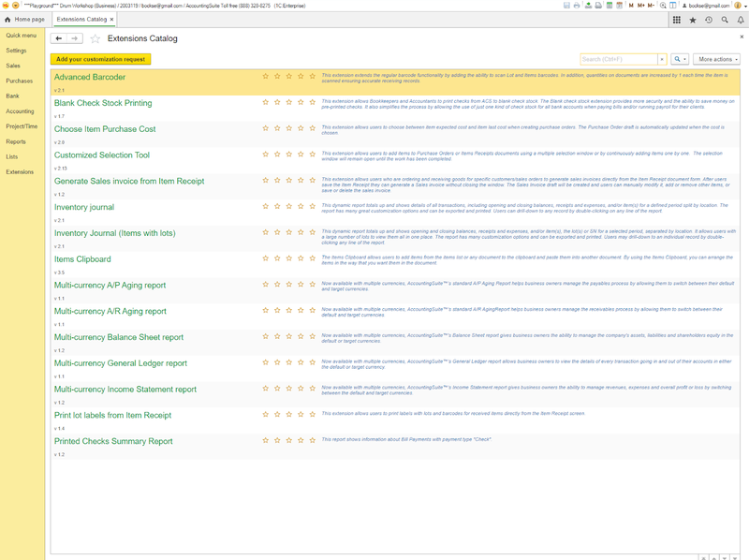749x560 pixels.
Task: Click the print preview icon in the top toolbar
Action: pos(598,6)
